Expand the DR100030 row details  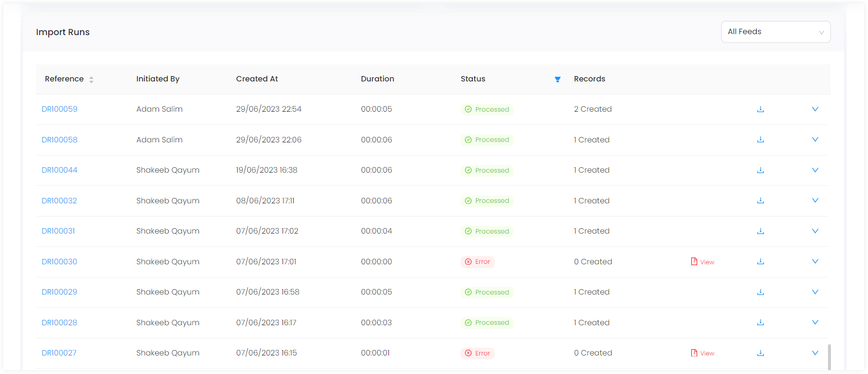tap(815, 261)
